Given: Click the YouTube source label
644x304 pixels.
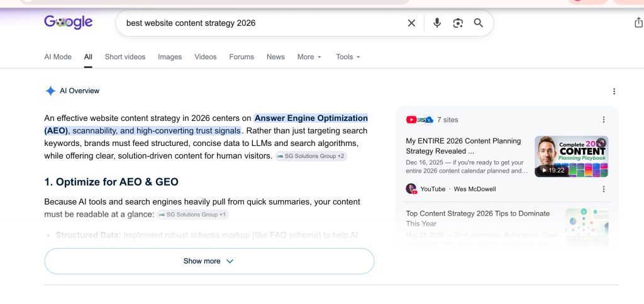Looking at the screenshot, I should pyautogui.click(x=433, y=189).
